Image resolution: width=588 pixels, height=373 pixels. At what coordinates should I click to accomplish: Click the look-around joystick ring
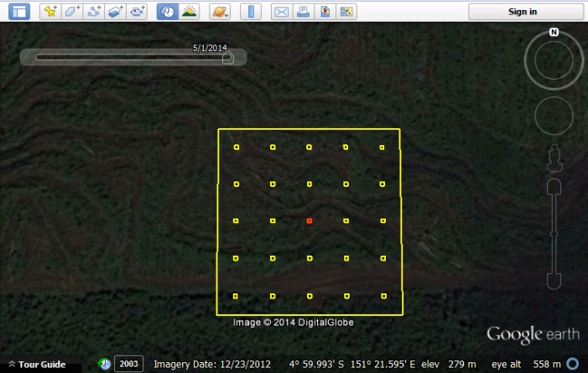click(x=554, y=60)
